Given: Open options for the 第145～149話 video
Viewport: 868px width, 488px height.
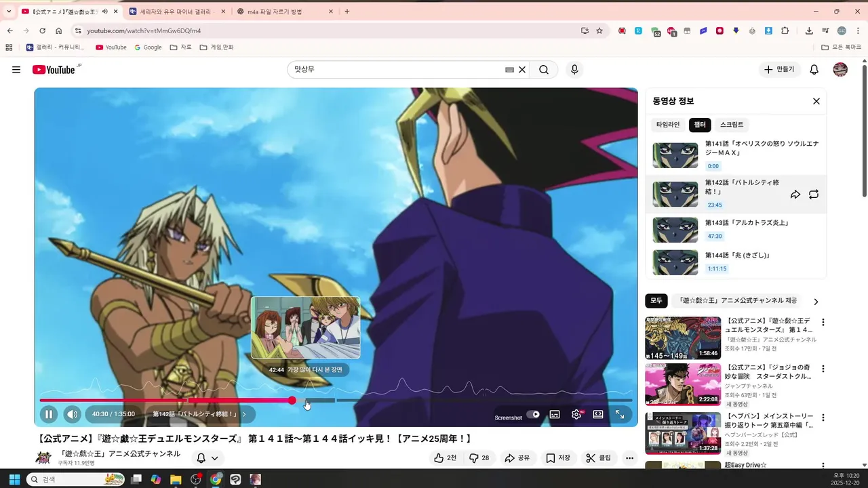Looking at the screenshot, I should pyautogui.click(x=823, y=323).
